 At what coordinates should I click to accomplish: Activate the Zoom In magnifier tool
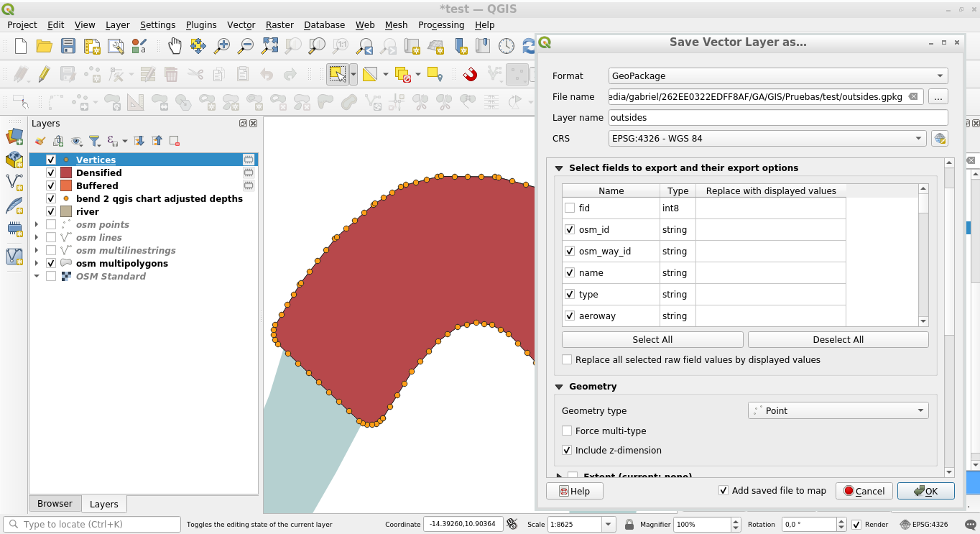222,46
